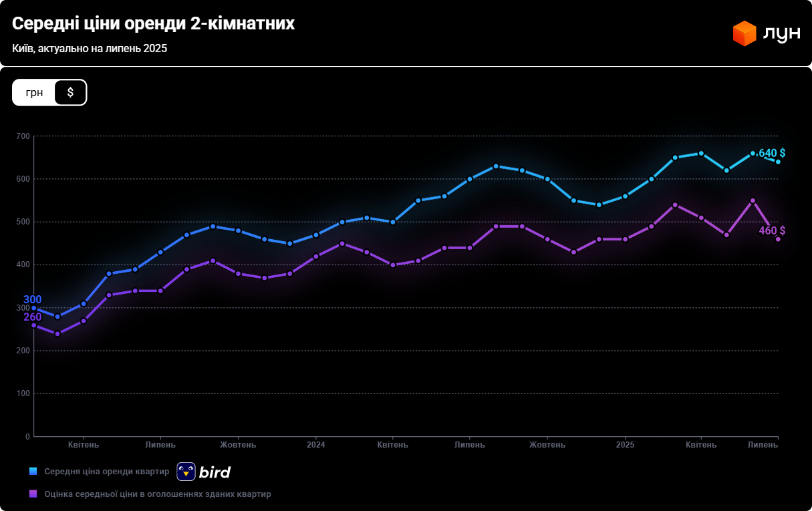
Task: Click the '640 $' end value label
Action: pos(771,153)
